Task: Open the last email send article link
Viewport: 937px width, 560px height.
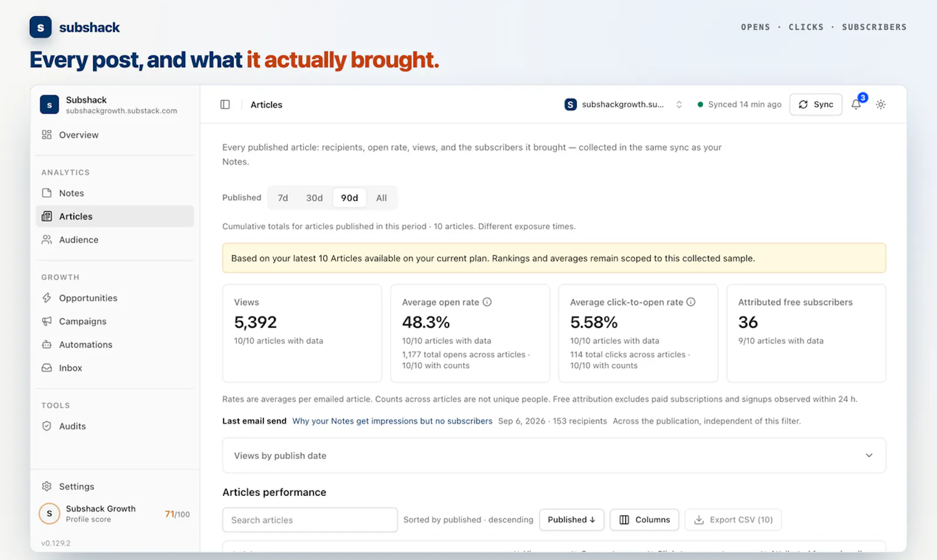Action: tap(392, 421)
